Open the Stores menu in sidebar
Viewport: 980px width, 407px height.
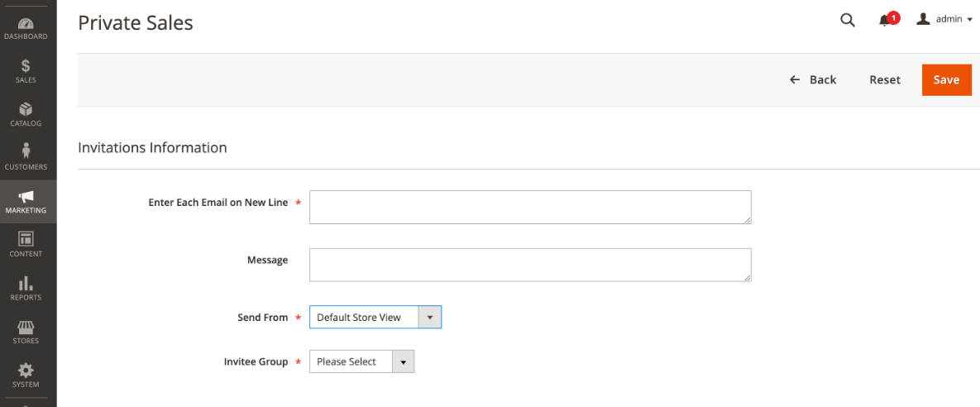pos(26,332)
